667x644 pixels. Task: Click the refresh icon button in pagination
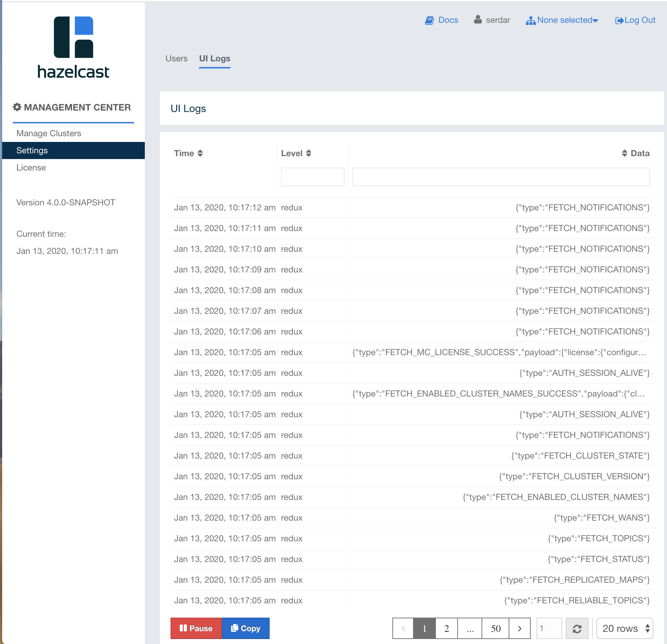(x=577, y=629)
